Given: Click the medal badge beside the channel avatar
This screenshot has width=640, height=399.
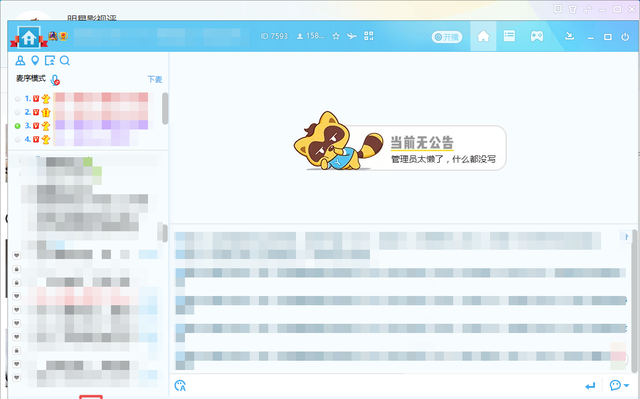Looking at the screenshot, I should click(53, 36).
